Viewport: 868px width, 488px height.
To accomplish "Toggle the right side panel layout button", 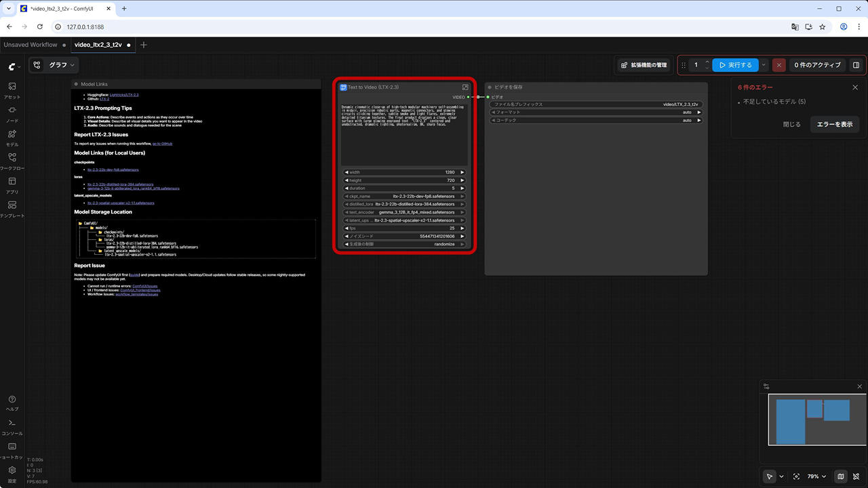I will 856,65.
